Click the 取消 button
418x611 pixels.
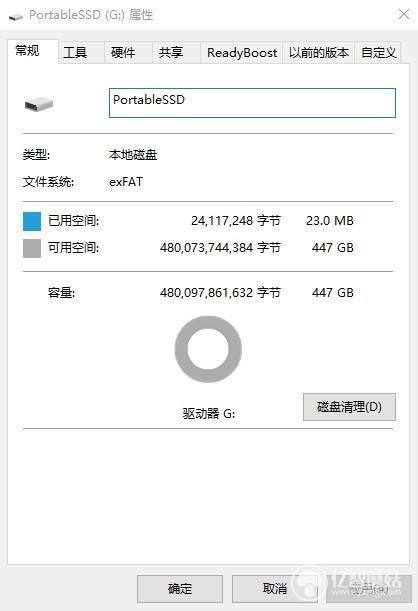click(275, 588)
